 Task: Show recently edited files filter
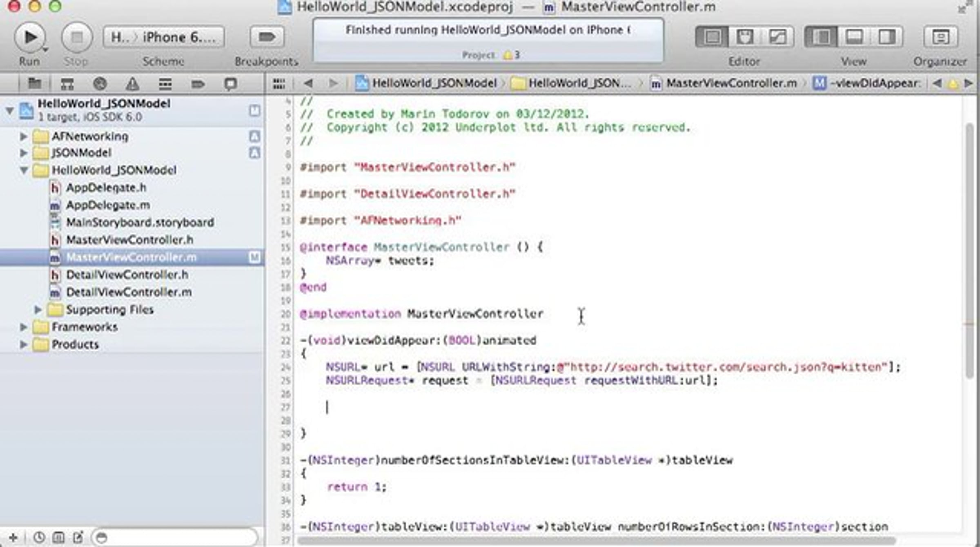coord(39,537)
